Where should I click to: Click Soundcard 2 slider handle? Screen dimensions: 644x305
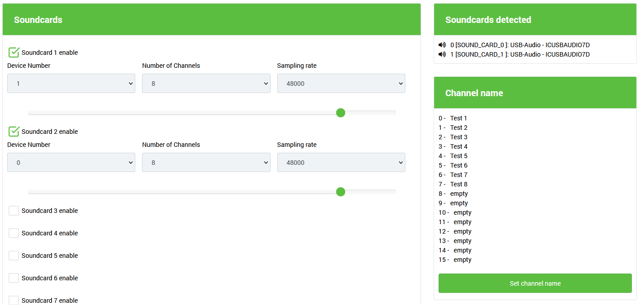[x=341, y=192]
